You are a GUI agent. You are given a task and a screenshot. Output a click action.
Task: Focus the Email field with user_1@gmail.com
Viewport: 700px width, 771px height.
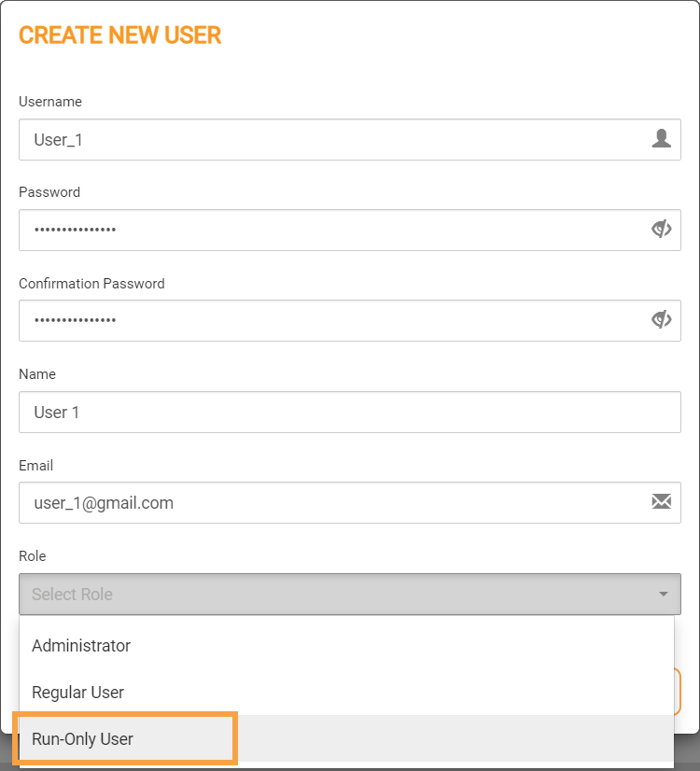[327, 502]
